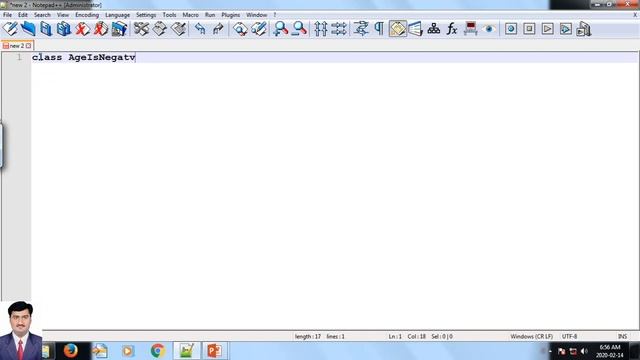640x360 pixels.
Task: Click the New file toolbar icon
Action: click(10, 29)
